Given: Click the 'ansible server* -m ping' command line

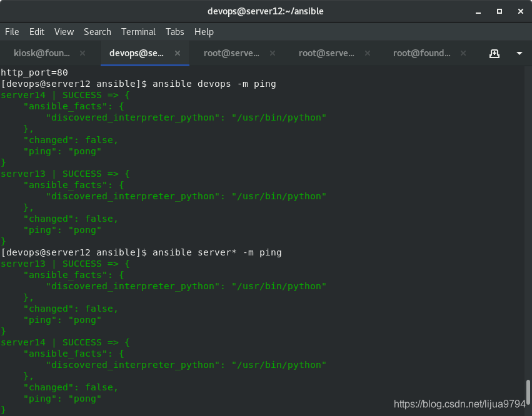Looking at the screenshot, I should 141,252.
